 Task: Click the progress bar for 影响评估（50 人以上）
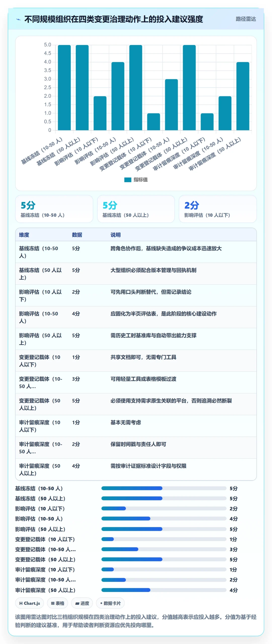pyautogui.click(x=164, y=529)
